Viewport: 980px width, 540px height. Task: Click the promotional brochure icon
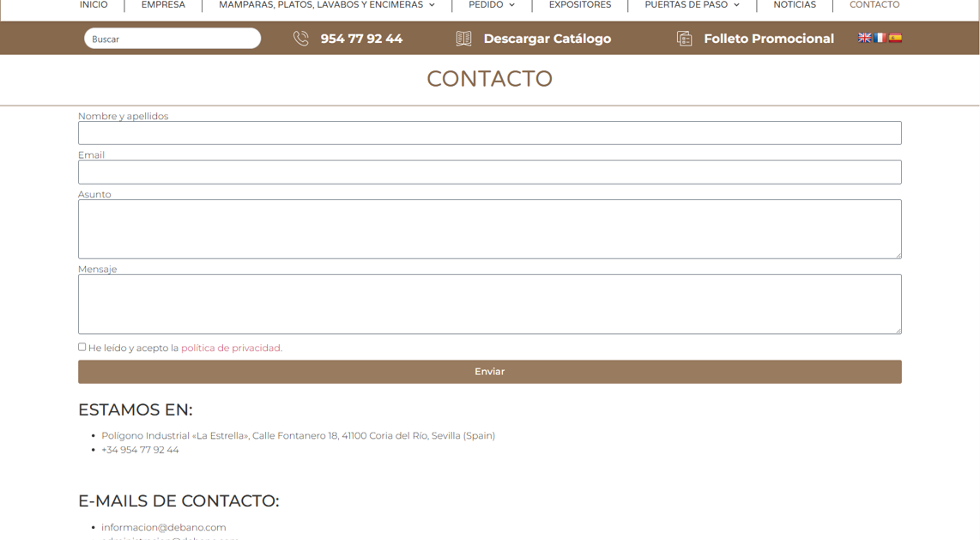684,39
